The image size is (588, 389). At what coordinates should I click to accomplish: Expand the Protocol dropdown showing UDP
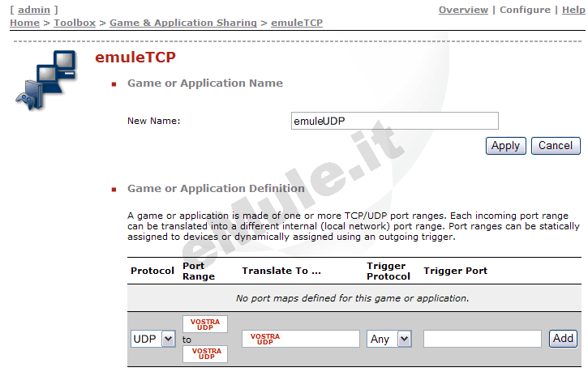(x=152, y=339)
